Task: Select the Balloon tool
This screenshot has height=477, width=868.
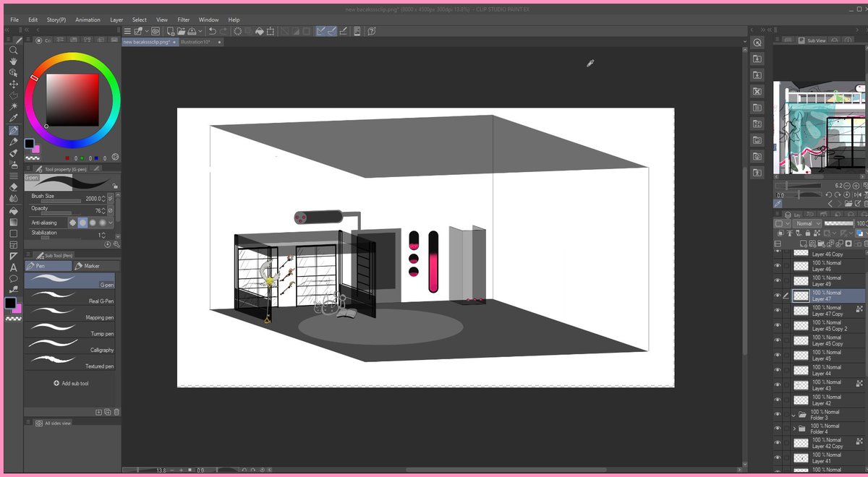Action: tap(13, 278)
